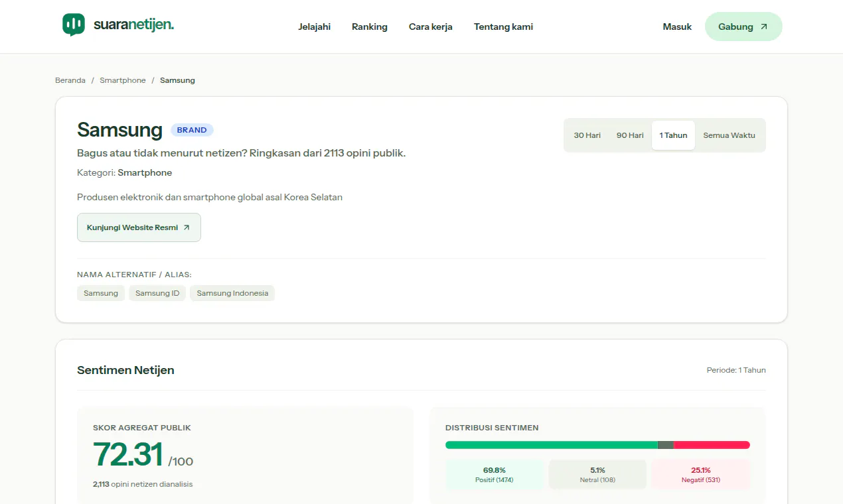Click the Samsung ID alias tag
Image resolution: width=843 pixels, height=504 pixels.
(157, 293)
